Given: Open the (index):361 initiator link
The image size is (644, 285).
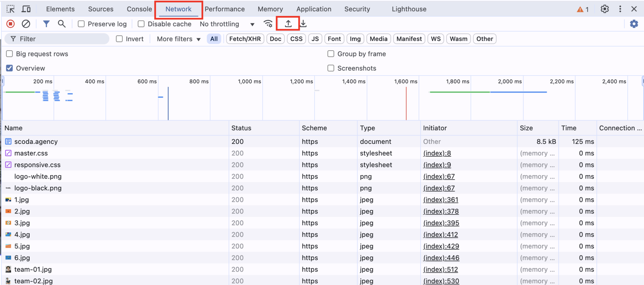Looking at the screenshot, I should pyautogui.click(x=441, y=200).
